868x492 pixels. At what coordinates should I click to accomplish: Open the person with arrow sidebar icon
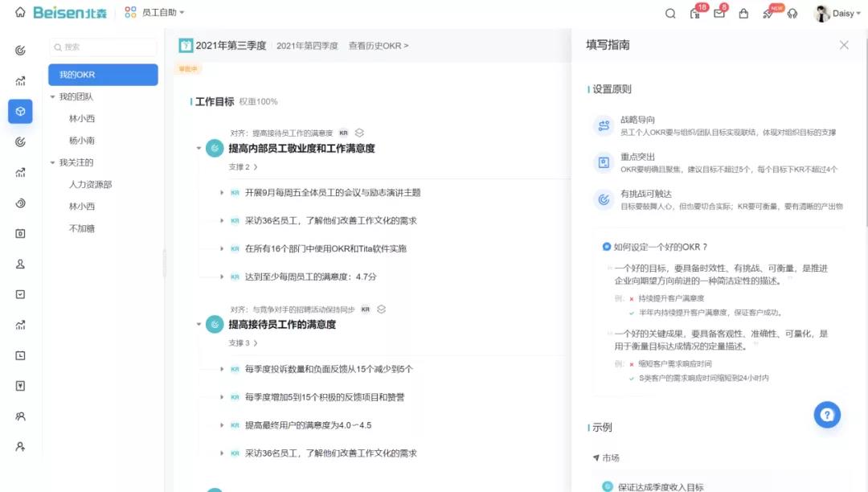20,447
